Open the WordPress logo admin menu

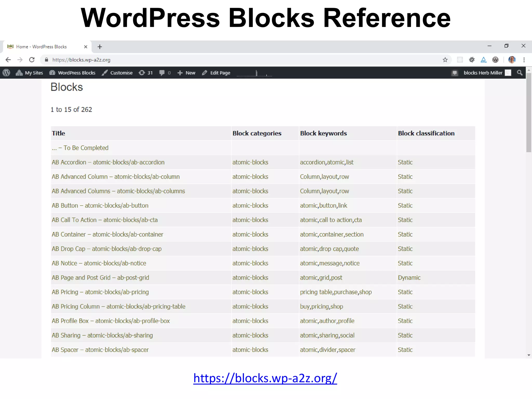pos(6,73)
